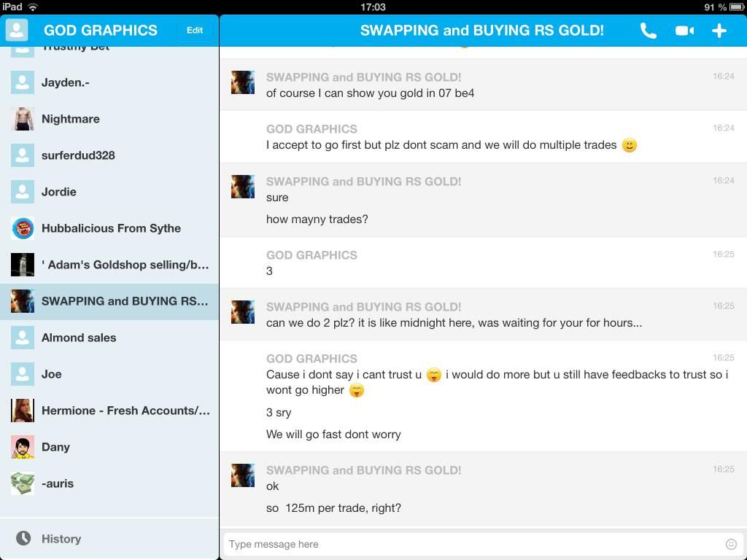Tap the History clock icon
The image size is (747, 560).
(x=23, y=538)
